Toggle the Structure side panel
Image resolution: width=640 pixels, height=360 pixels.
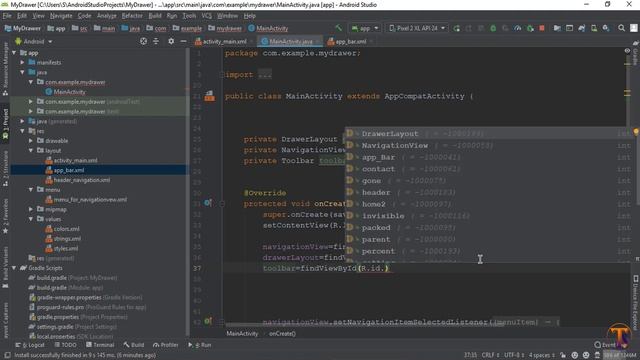(x=5, y=168)
